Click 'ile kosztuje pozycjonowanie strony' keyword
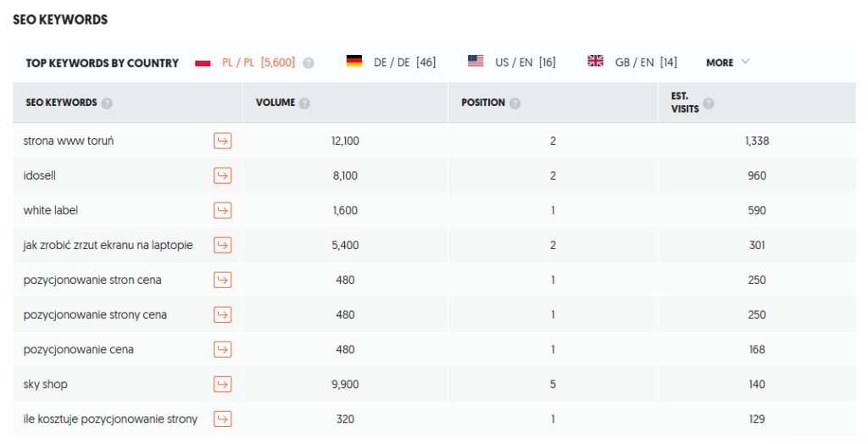 [x=110, y=419]
